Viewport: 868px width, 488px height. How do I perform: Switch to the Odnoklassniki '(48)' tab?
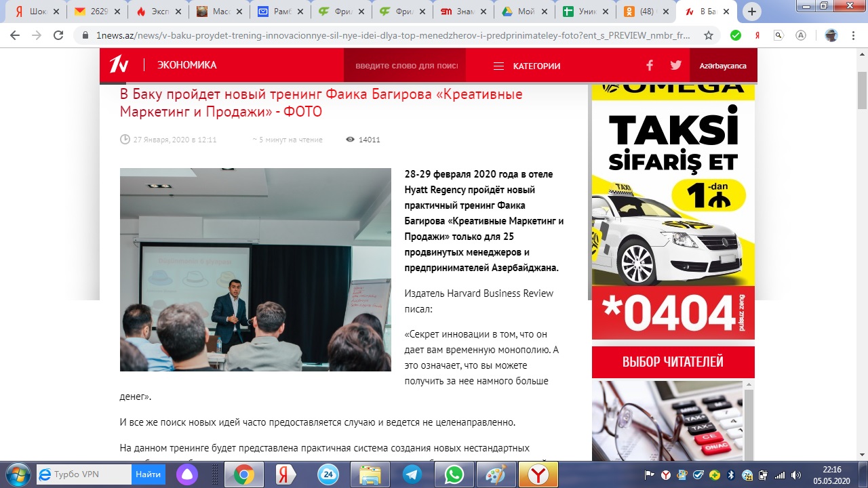(647, 12)
